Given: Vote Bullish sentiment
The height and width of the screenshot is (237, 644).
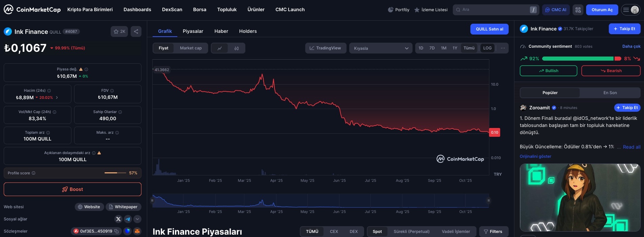Looking at the screenshot, I should coord(549,71).
